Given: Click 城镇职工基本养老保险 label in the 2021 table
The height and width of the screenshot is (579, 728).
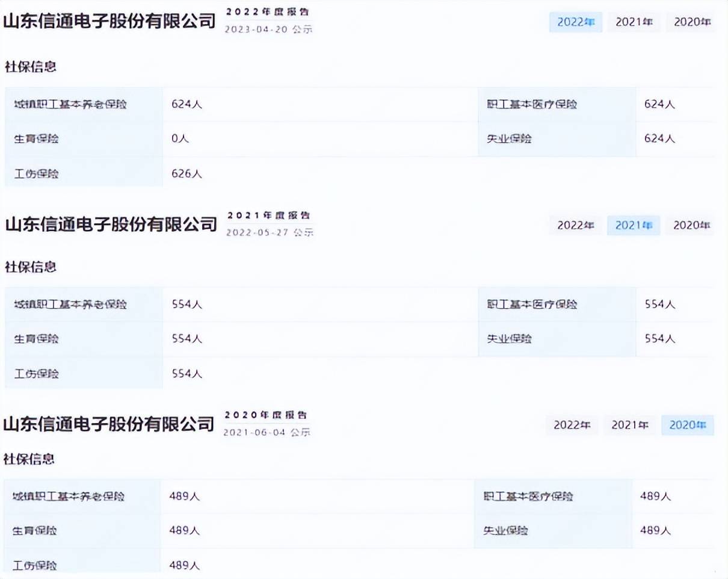Looking at the screenshot, I should (x=70, y=305).
